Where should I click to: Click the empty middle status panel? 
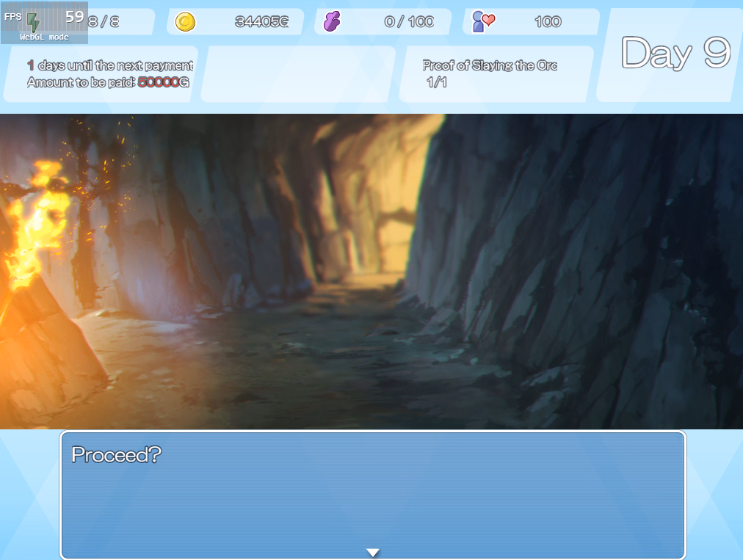297,74
